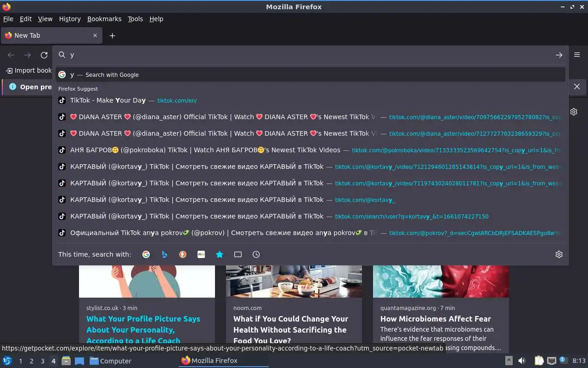Open the volume control in system tray
This screenshot has width=588, height=368.
[522, 361]
